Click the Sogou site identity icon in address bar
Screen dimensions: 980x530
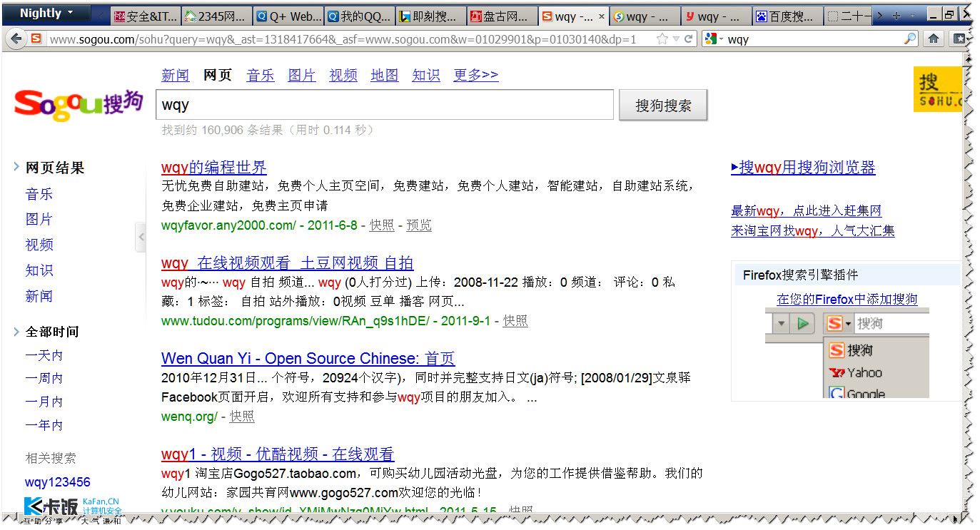[x=36, y=39]
